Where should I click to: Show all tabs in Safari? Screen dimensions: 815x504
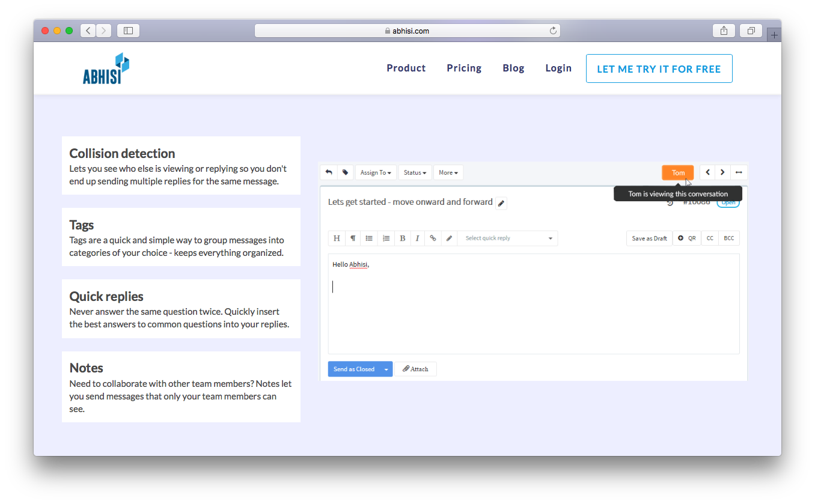(x=751, y=31)
